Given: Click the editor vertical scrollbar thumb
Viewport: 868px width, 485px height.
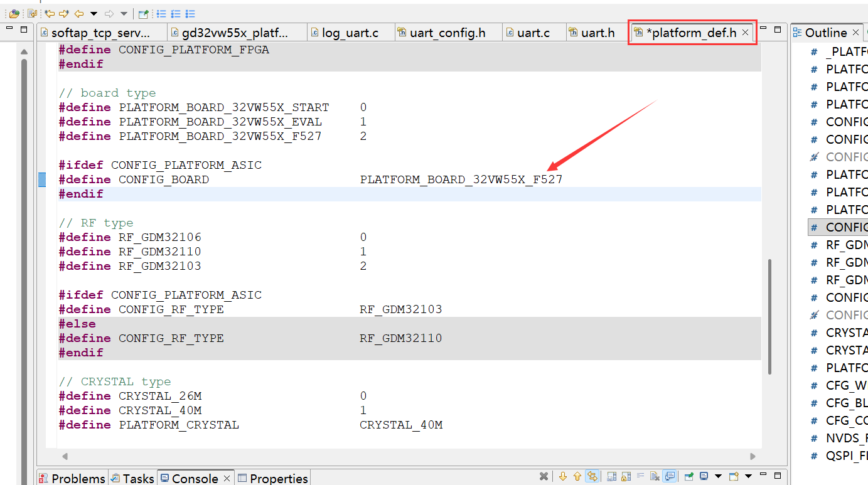Looking at the screenshot, I should coord(769,317).
